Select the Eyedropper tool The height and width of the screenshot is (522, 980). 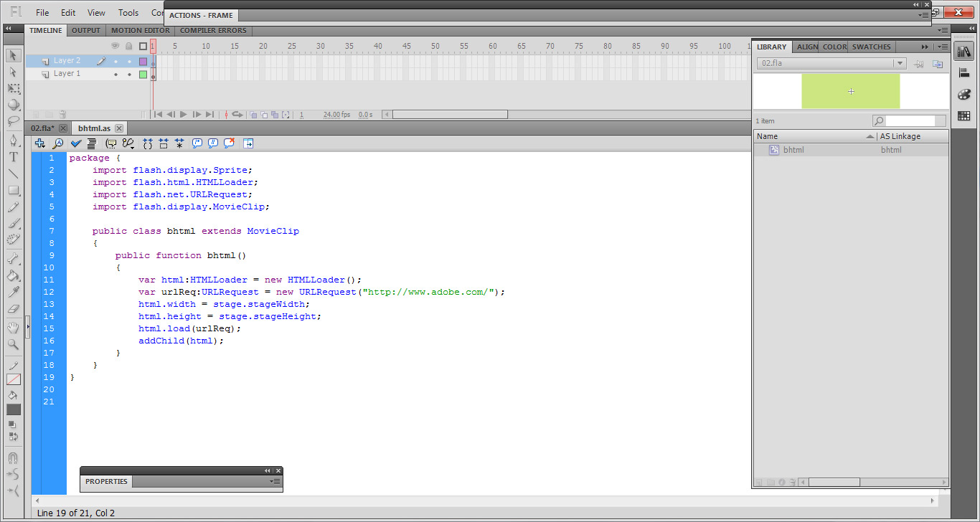[13, 292]
